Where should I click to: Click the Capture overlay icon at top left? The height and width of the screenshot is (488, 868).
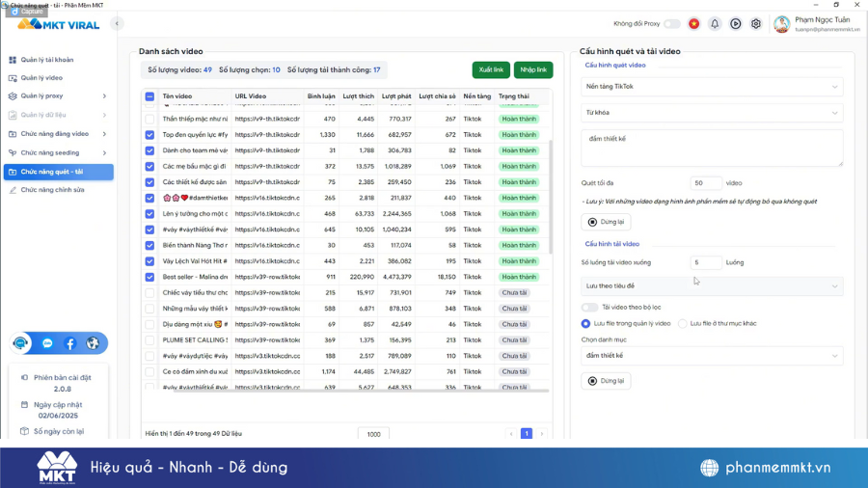(x=14, y=11)
